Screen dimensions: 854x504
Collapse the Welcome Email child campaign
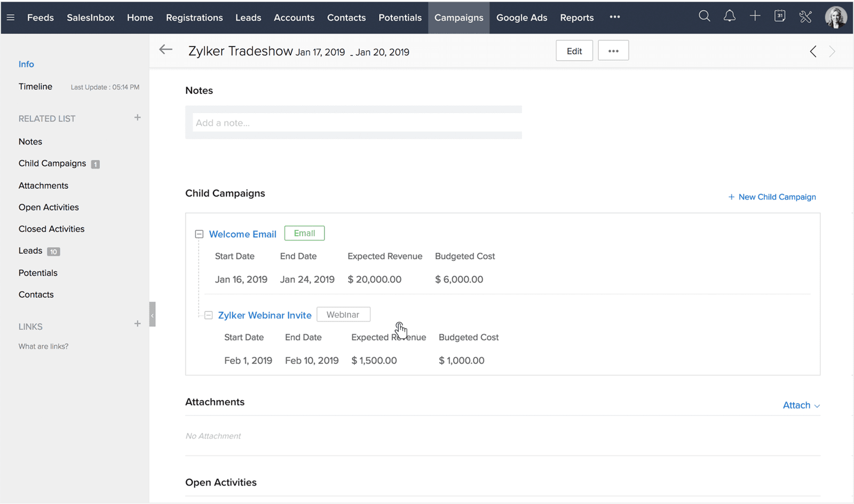(199, 234)
